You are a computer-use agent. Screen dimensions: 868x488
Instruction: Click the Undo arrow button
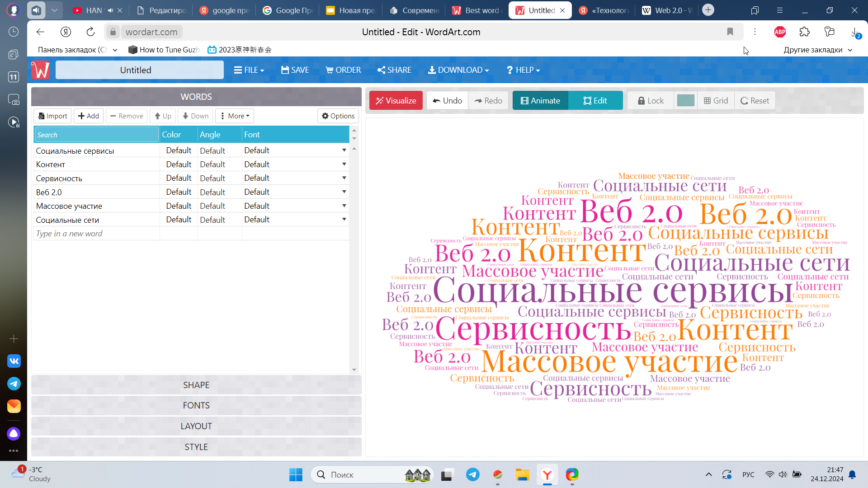[x=447, y=100]
